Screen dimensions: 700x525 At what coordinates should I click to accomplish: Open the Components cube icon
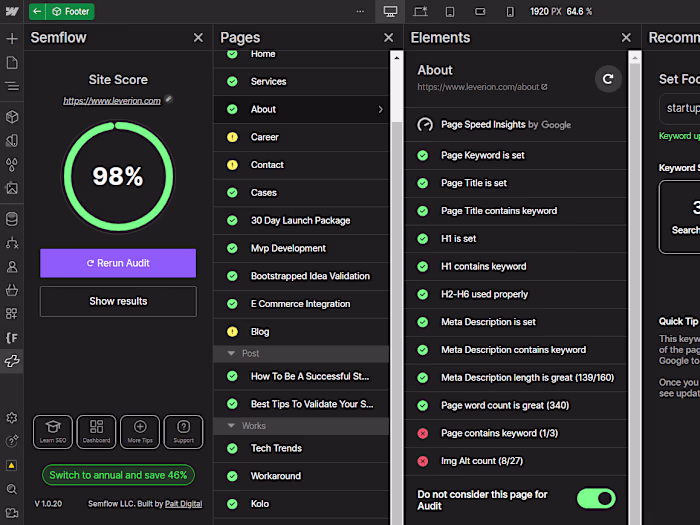[12, 117]
